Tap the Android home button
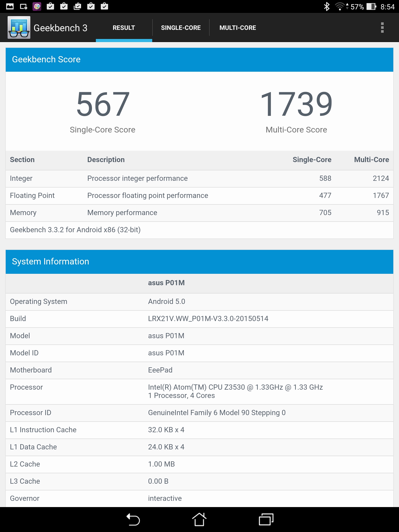 point(199,520)
